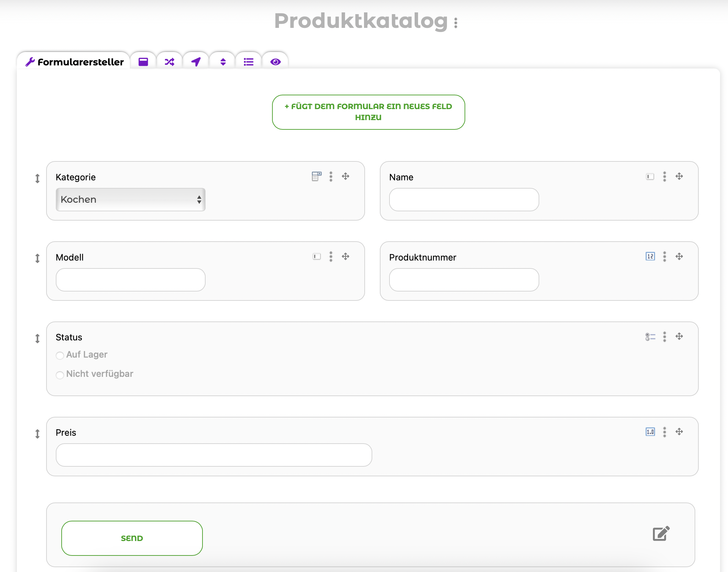Click the Modell field label
This screenshot has height=572, width=728.
(70, 257)
